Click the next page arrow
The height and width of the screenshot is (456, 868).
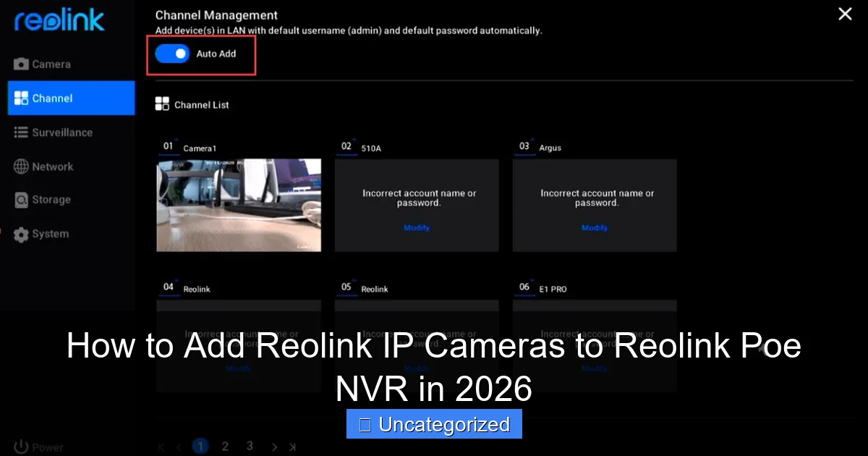273,446
